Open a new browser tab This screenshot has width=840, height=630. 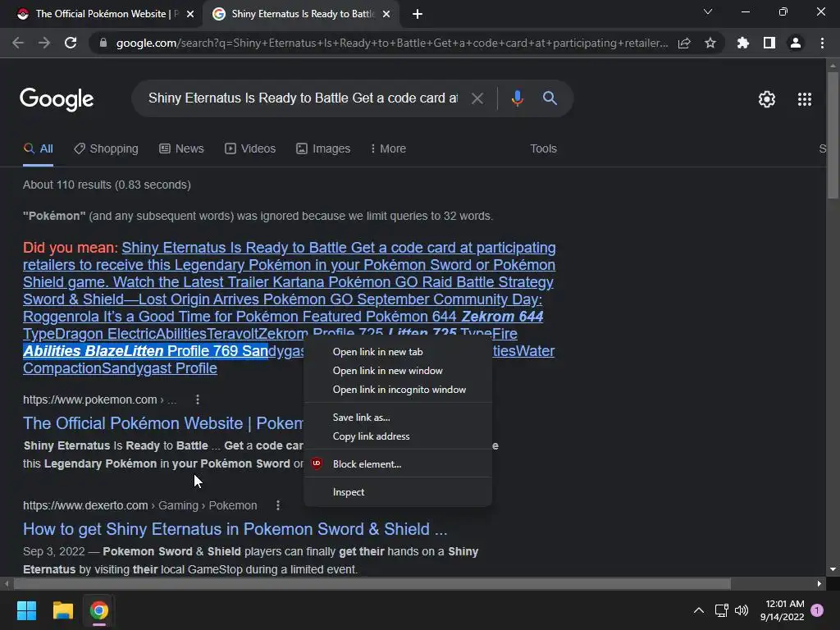click(x=418, y=15)
